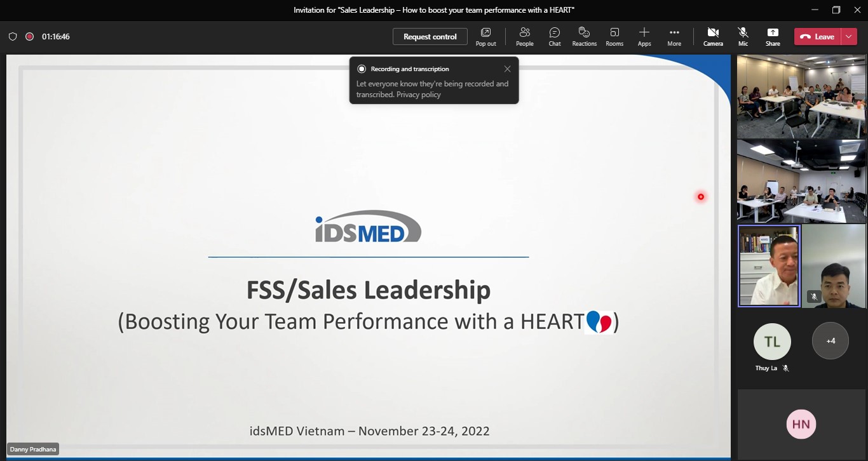This screenshot has height=461, width=868.
Task: Add Apps to the meeting
Action: (x=644, y=36)
